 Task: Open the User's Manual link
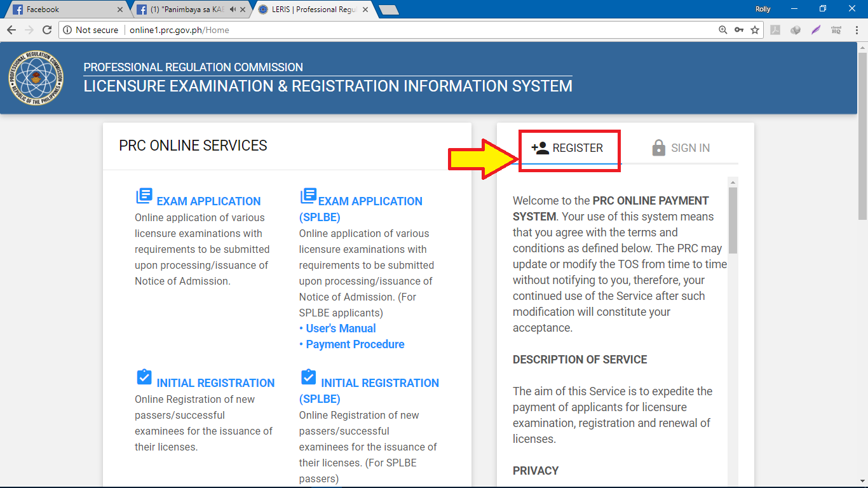tap(341, 328)
